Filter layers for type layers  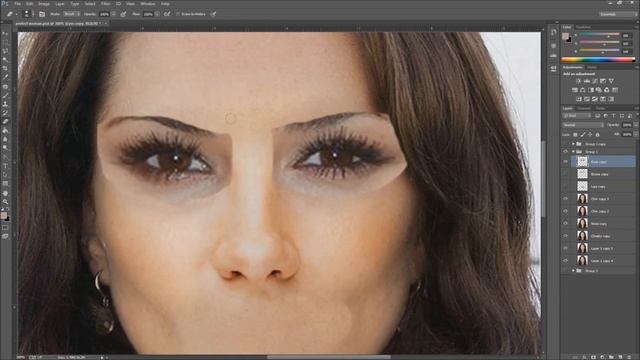[x=613, y=116]
